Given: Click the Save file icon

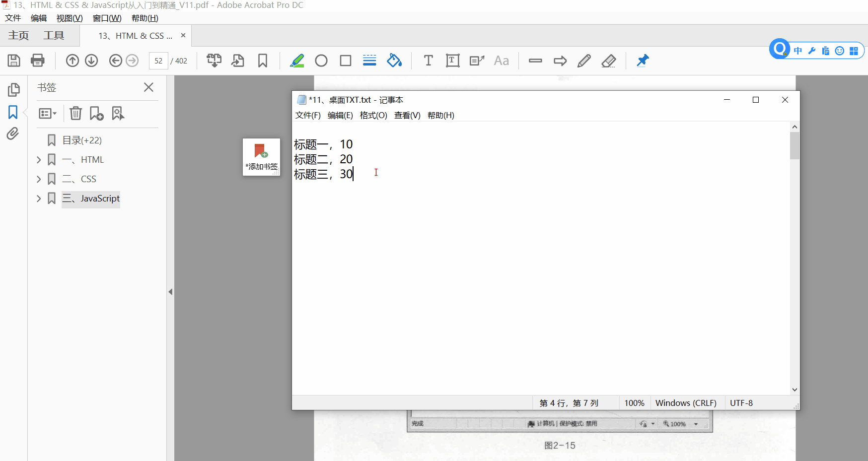Looking at the screenshot, I should 14,61.
